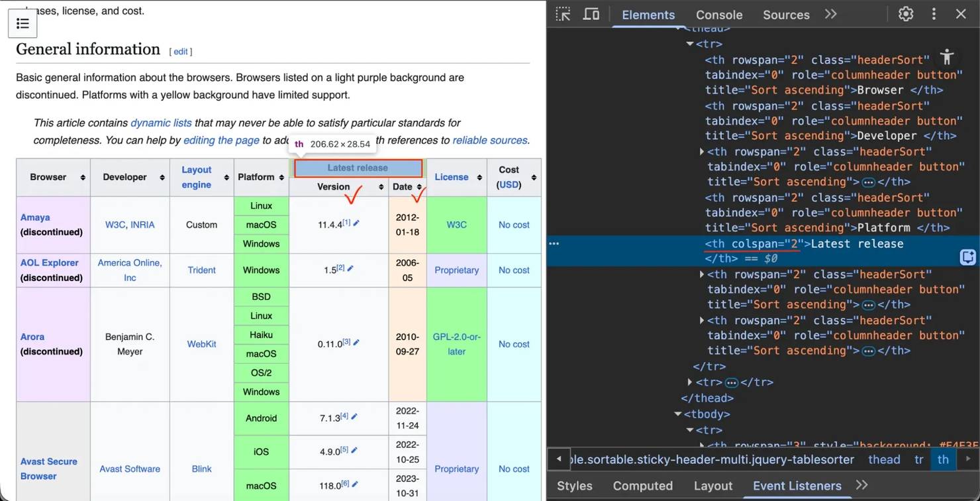Select the thead breadcrumb item

point(884,459)
